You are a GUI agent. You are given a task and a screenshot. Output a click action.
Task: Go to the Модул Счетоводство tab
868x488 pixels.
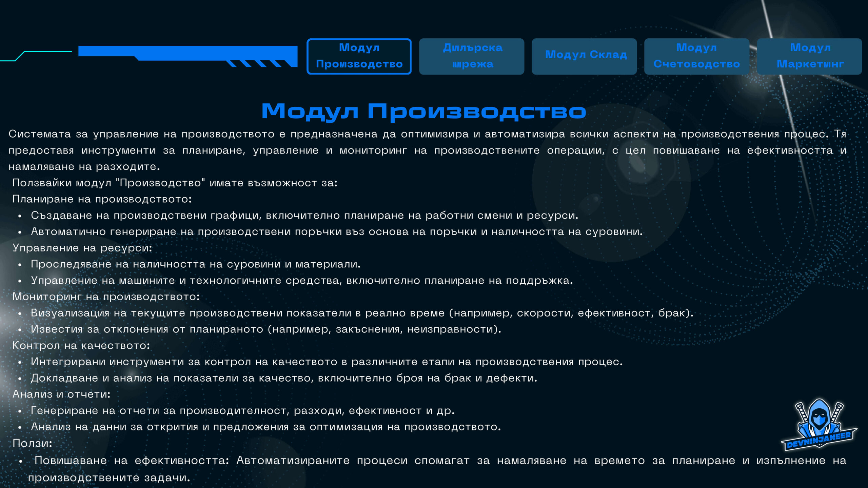pyautogui.click(x=696, y=56)
